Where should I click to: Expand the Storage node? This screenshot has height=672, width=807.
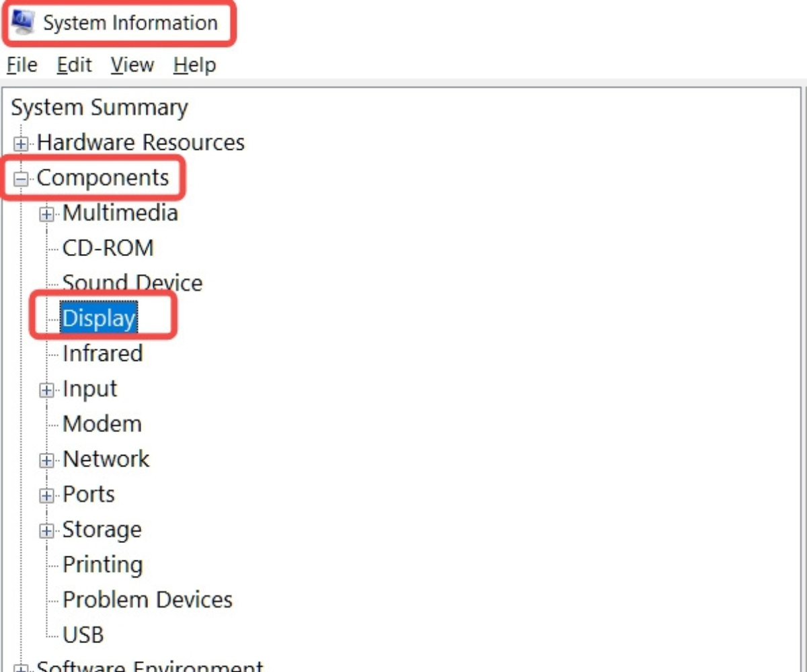[x=46, y=531]
